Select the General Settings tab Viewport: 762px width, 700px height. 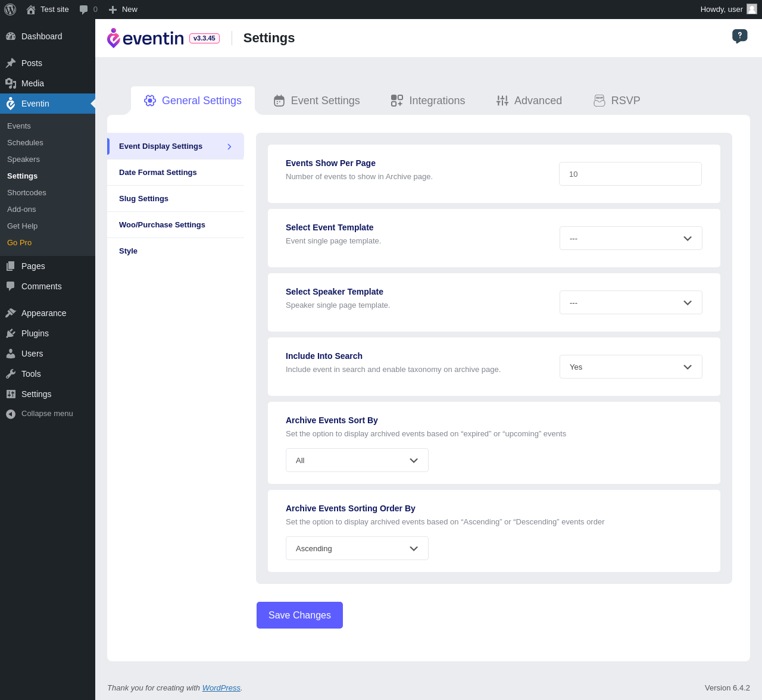[x=193, y=101]
